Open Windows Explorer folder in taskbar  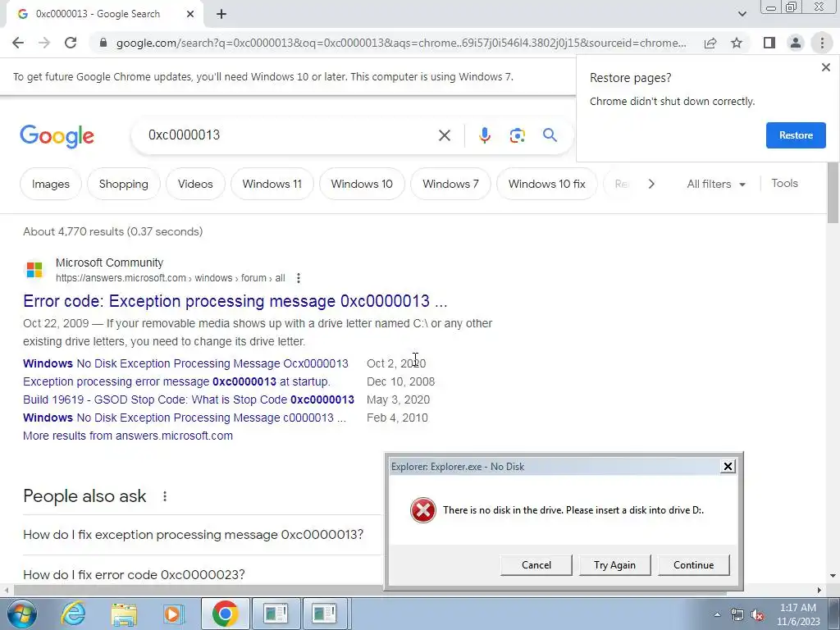tap(124, 614)
